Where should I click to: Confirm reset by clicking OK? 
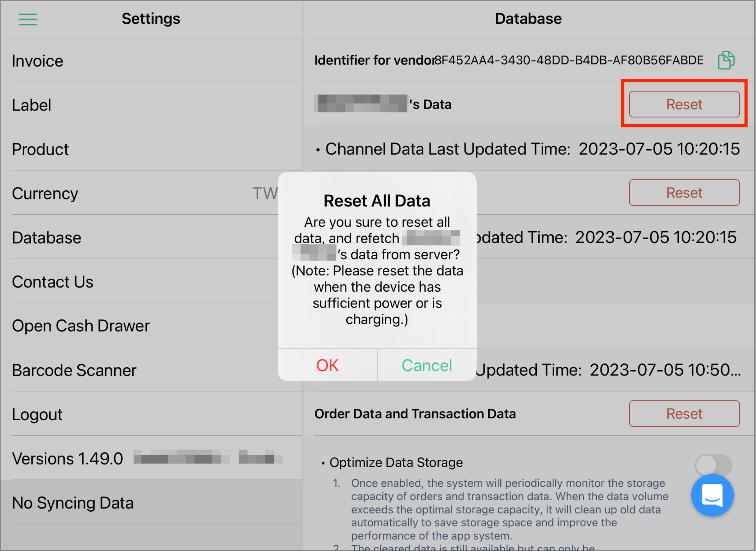pos(327,365)
